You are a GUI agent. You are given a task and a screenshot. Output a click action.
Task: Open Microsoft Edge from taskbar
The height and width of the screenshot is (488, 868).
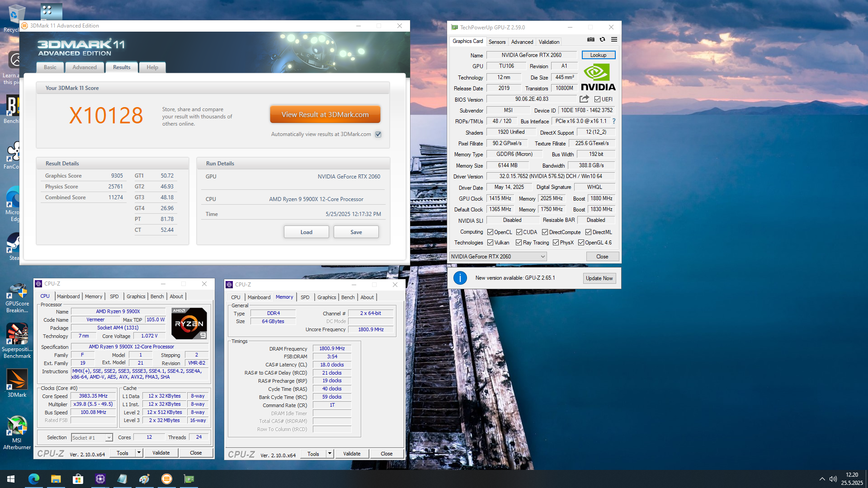coord(34,479)
